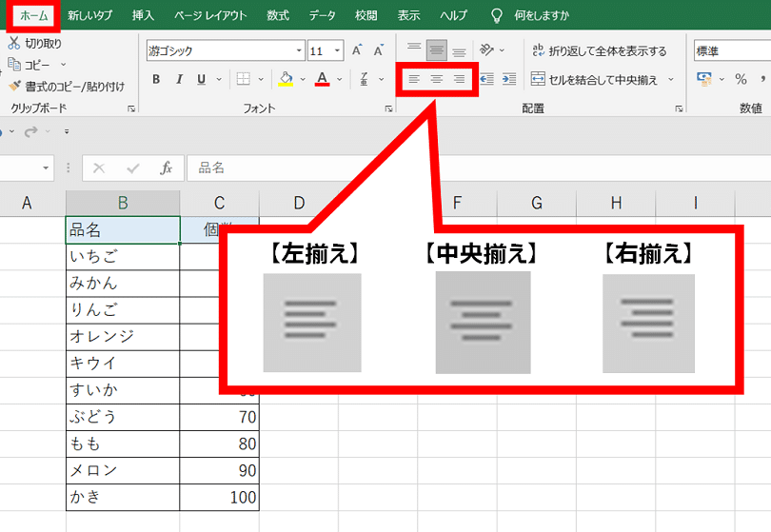Click the right align icon in ribbon
771x532 pixels.
(x=460, y=80)
